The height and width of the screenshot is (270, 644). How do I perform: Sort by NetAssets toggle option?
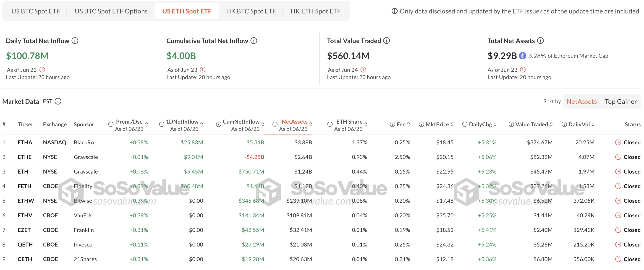tap(581, 101)
